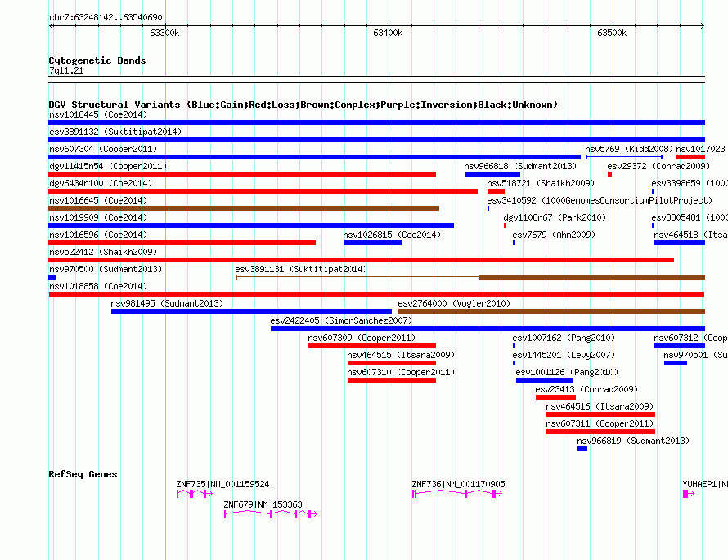The image size is (728, 560).
Task: Click the nsv1018858 (Coe2014) label
Action: [x=98, y=286]
